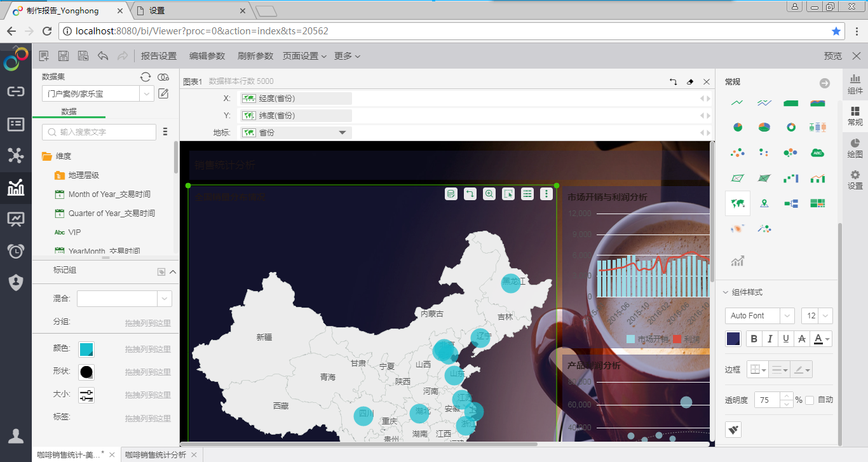Switch to the 绘图 side tab
The height and width of the screenshot is (462, 868).
click(x=855, y=148)
